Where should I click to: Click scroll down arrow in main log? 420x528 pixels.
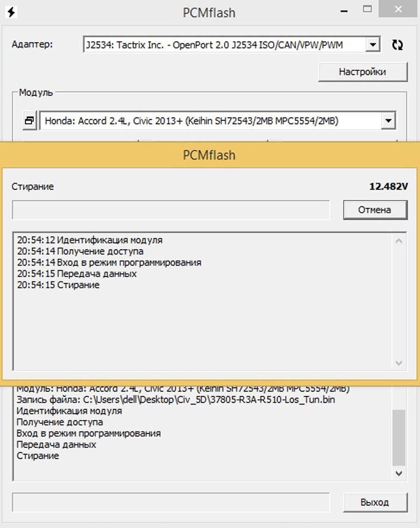[x=399, y=473]
